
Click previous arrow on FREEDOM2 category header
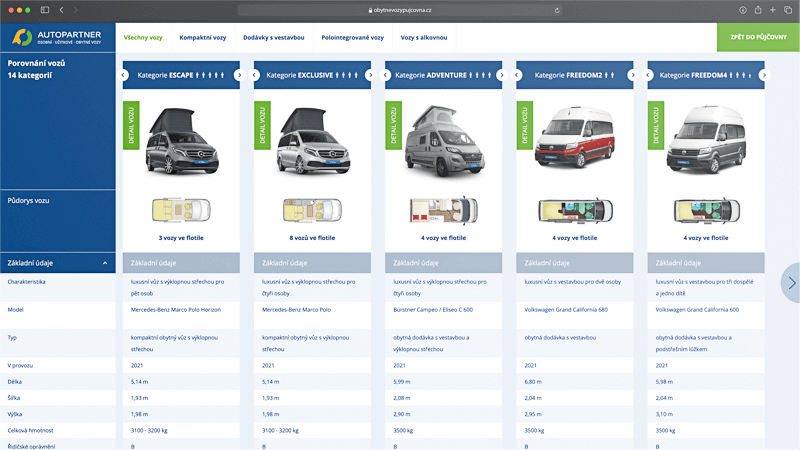[519, 75]
